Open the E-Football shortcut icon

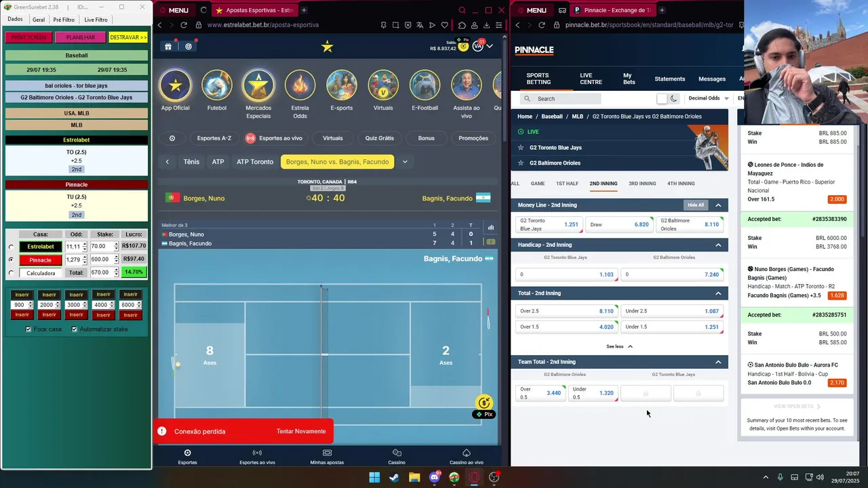point(425,85)
